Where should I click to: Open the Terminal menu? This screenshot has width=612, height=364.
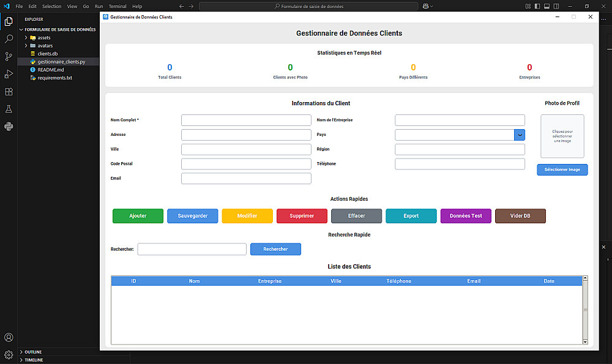[x=118, y=6]
